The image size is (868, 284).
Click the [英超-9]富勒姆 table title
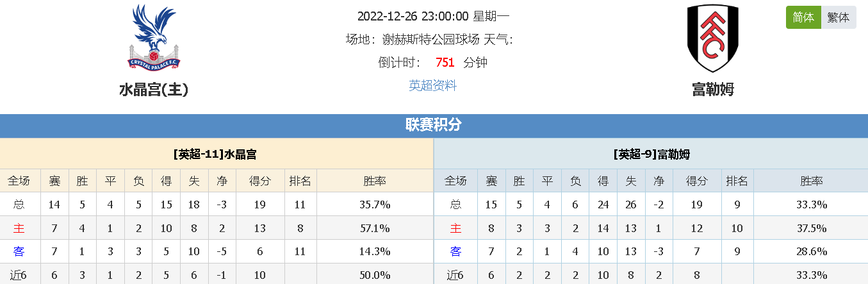click(x=651, y=155)
